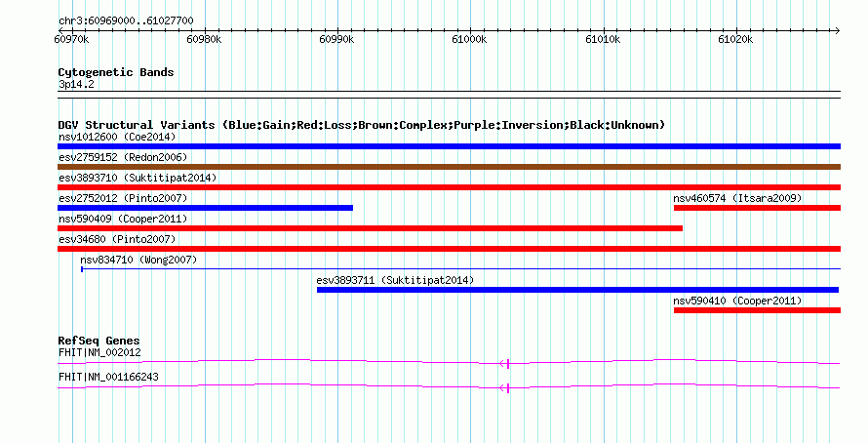
Task: Open the esv3893710 (Suktitipat2014) variant label
Action: (x=138, y=178)
